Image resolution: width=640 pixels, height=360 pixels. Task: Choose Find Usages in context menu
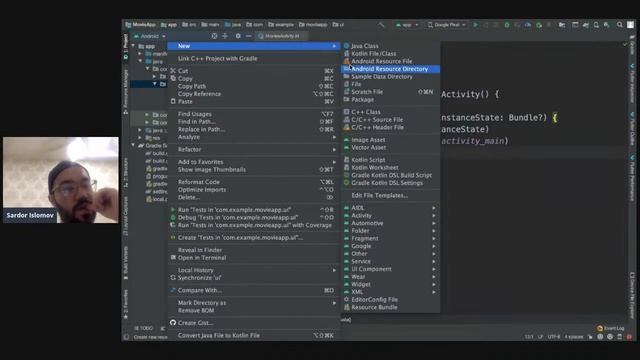pos(254,114)
